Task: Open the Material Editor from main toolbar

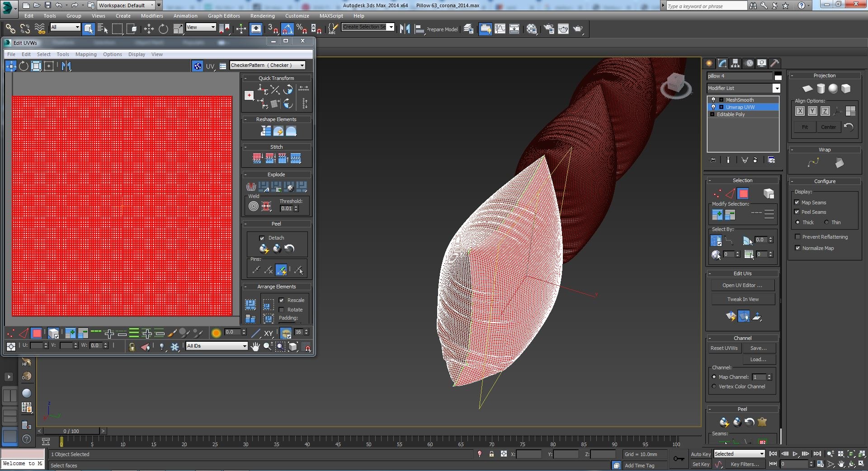Action: point(532,29)
